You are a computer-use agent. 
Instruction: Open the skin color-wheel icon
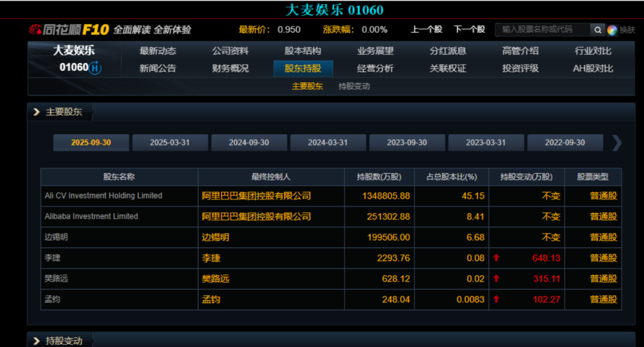[x=612, y=30]
